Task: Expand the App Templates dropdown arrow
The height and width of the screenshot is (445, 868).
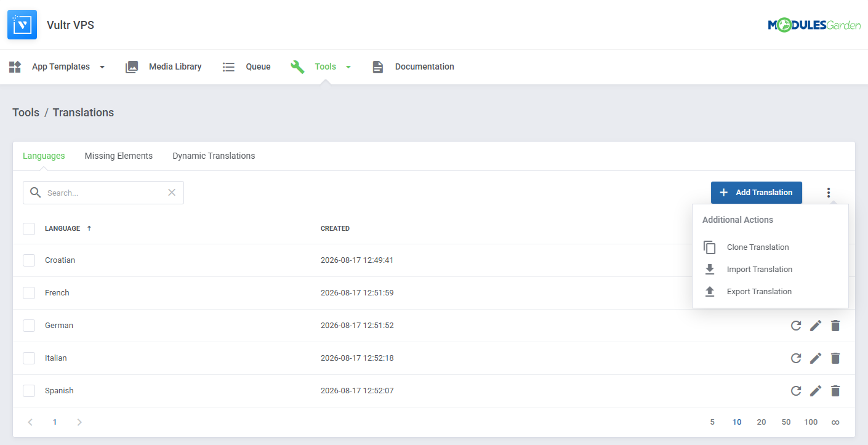Action: pos(102,67)
